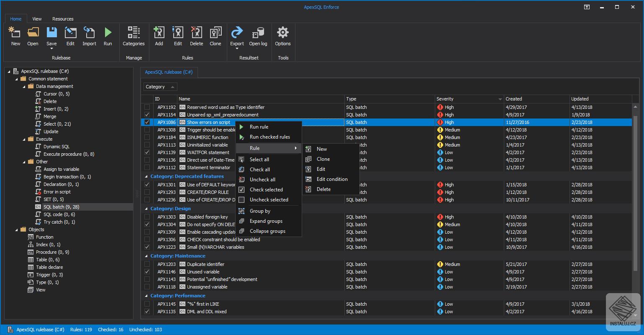Image resolution: width=644 pixels, height=335 pixels.
Task: Run the rulebase with the green Run icon
Action: [108, 36]
